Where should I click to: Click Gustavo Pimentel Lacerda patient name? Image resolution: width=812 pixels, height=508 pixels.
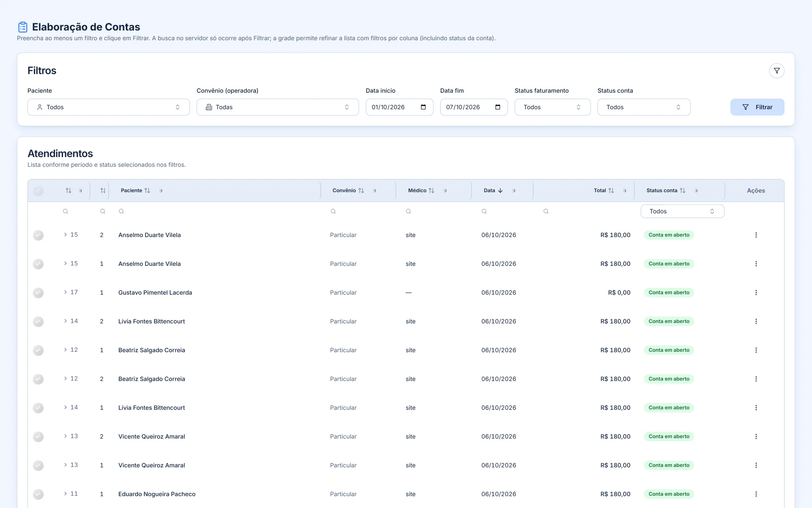155,293
